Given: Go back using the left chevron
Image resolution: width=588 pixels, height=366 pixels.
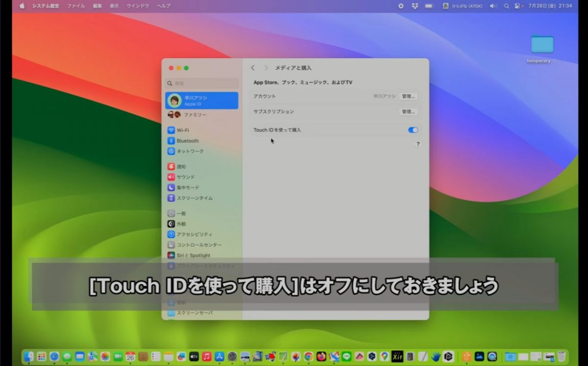Looking at the screenshot, I should coord(253,68).
